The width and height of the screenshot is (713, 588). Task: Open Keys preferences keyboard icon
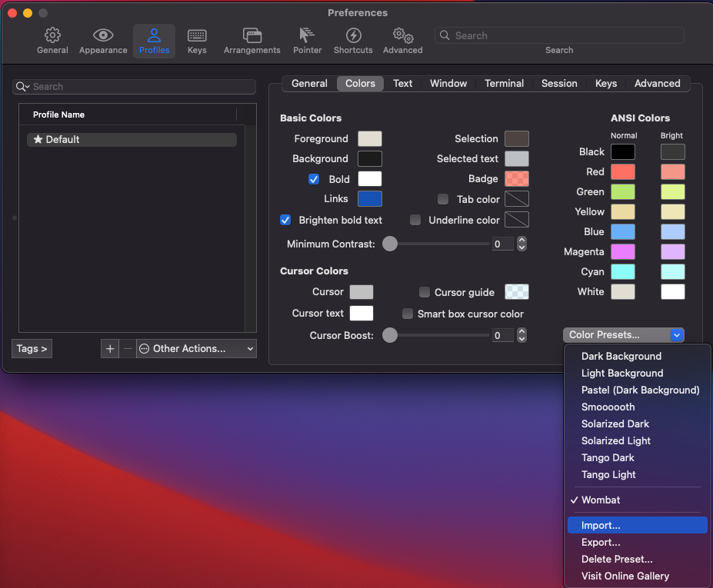(197, 35)
